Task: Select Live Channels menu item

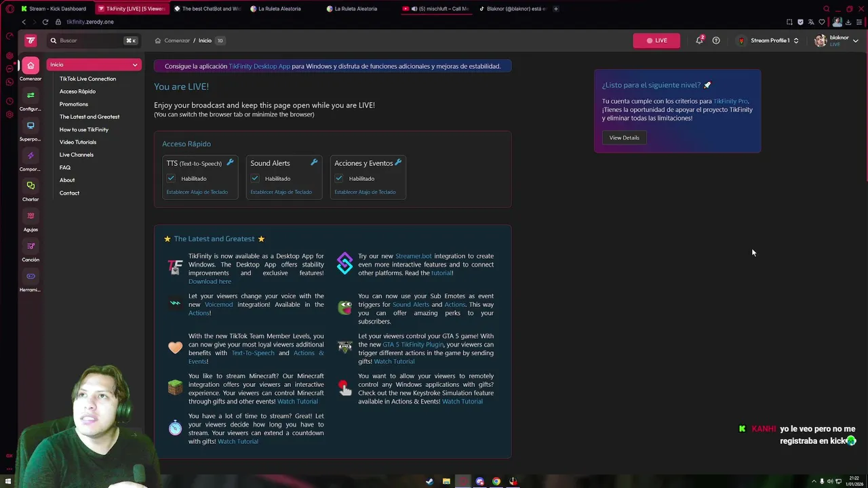Action: tap(76, 155)
